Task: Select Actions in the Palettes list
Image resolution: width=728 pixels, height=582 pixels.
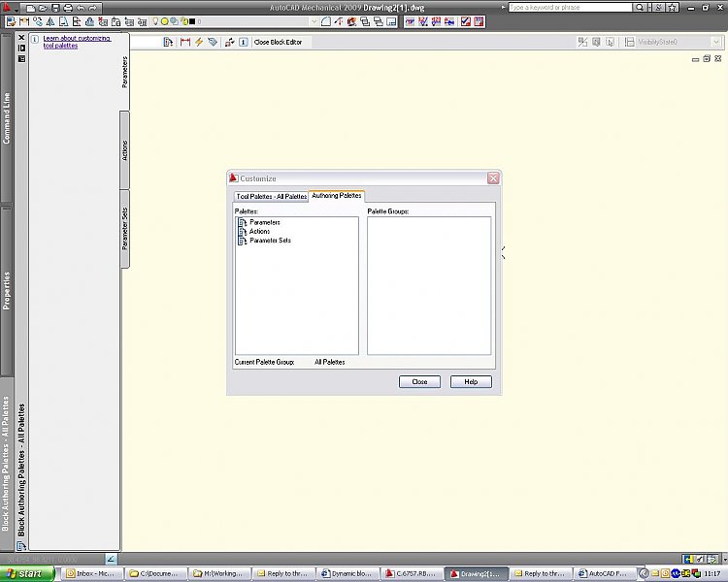Action: click(x=259, y=231)
